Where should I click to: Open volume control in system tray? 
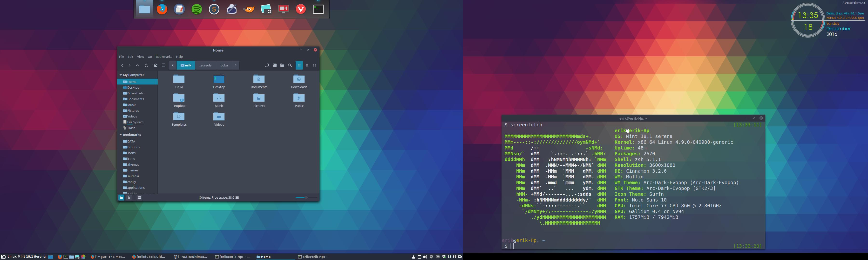(425, 257)
